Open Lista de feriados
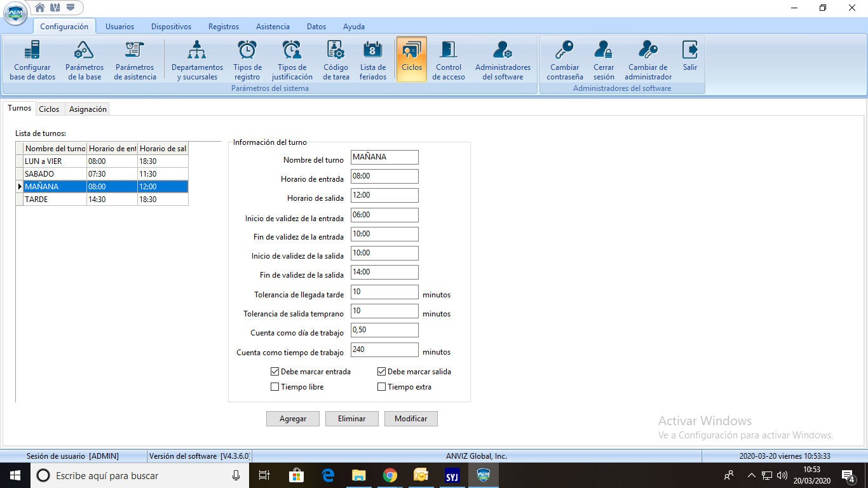The width and height of the screenshot is (868, 488). point(373,60)
